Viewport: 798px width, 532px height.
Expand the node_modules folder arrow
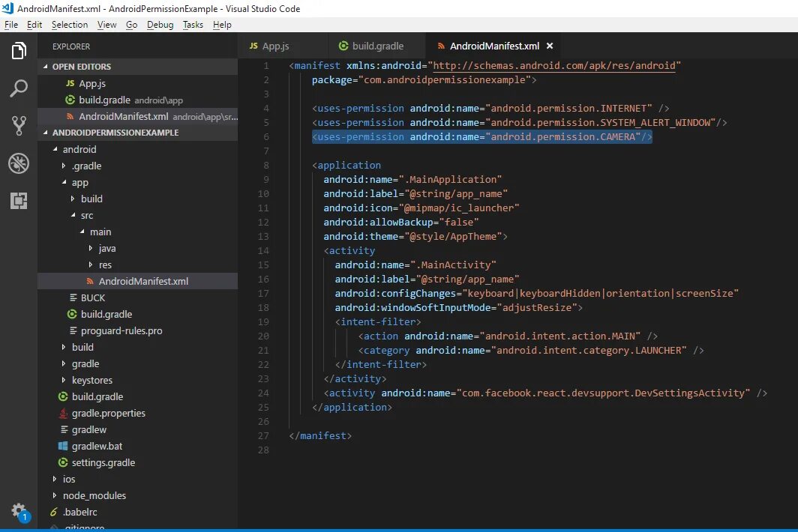click(55, 495)
